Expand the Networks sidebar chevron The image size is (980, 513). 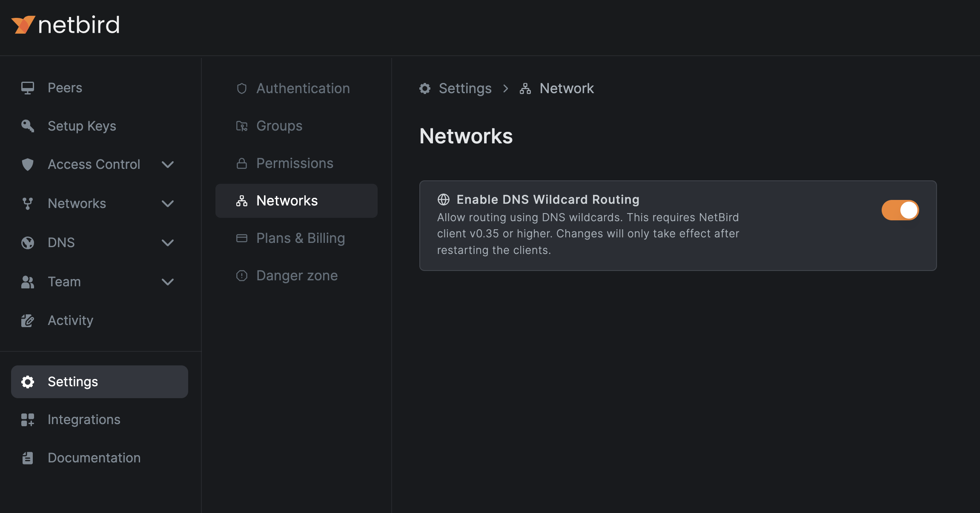pos(168,204)
